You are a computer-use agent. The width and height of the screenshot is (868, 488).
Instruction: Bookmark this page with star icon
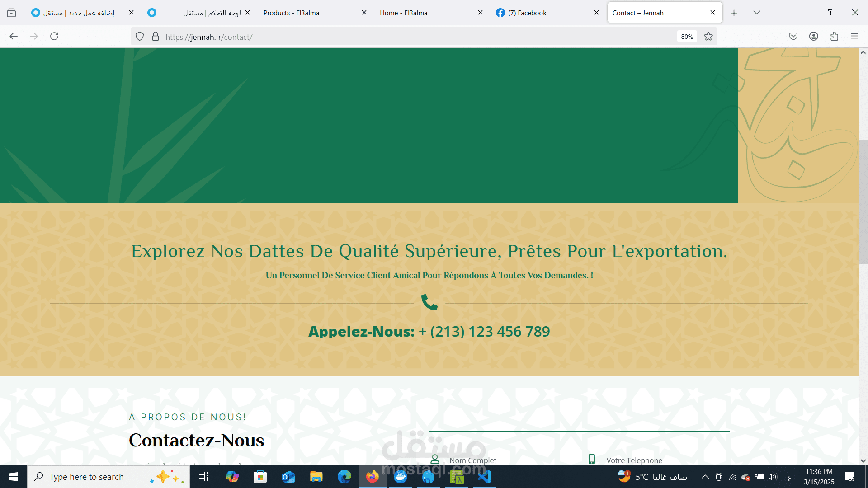point(708,37)
